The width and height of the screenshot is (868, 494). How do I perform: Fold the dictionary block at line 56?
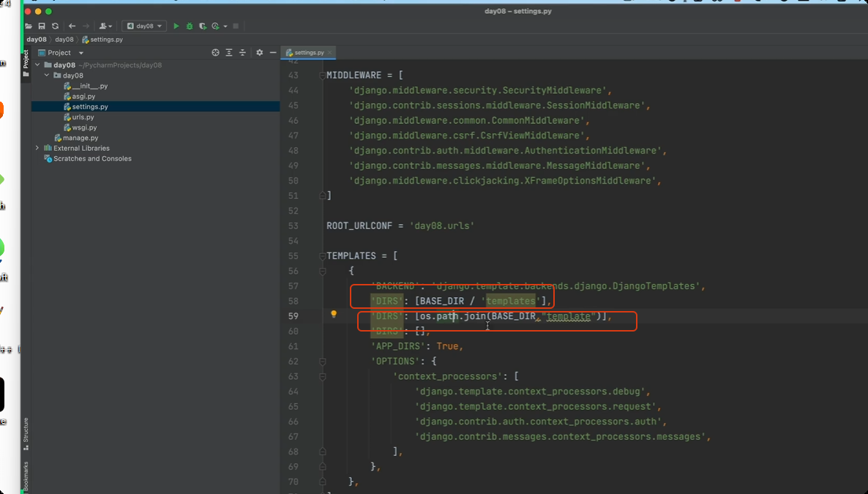tap(322, 271)
